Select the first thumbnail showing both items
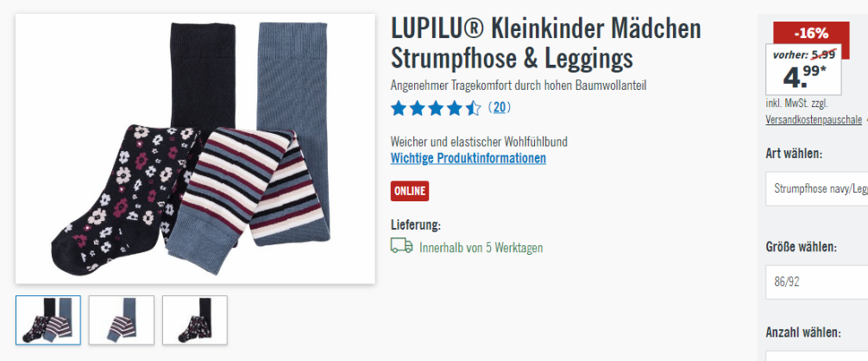The height and width of the screenshot is (361, 868). 48,320
